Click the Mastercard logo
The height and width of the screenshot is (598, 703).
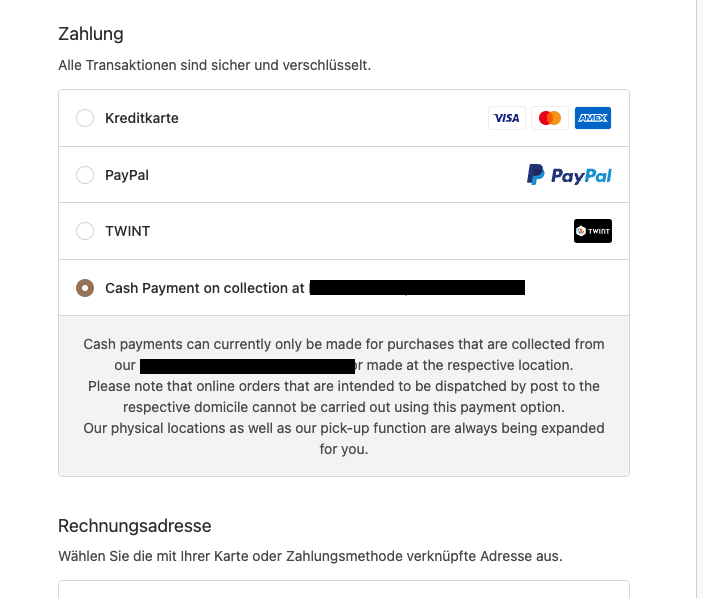550,118
